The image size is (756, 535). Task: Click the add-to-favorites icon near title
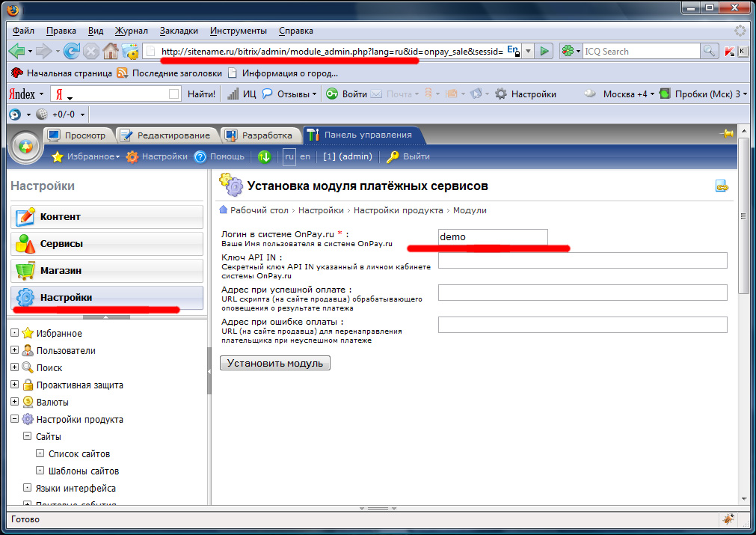click(722, 186)
